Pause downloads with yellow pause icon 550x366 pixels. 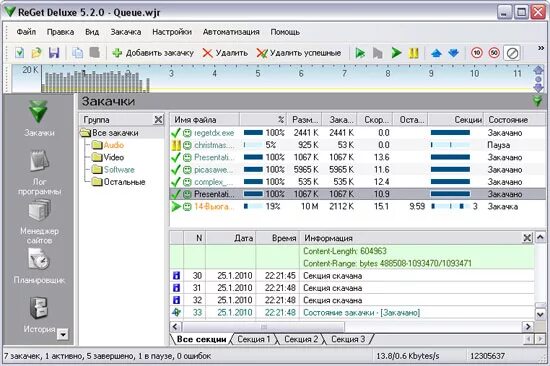click(x=414, y=53)
